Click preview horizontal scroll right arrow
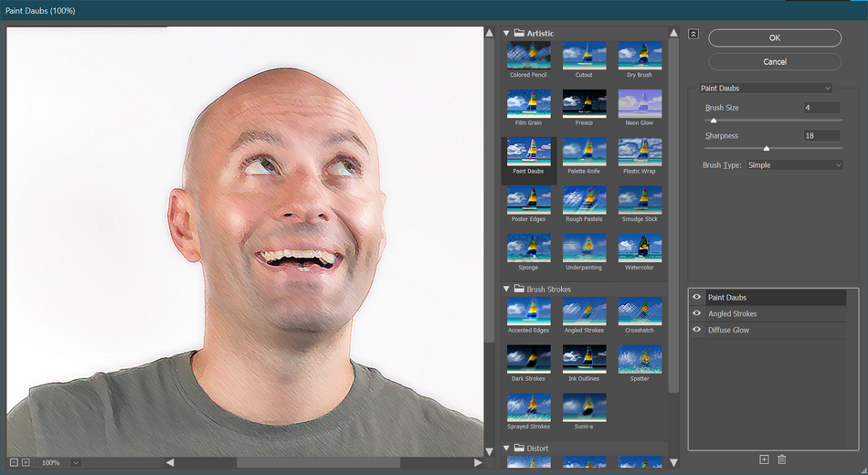 tap(478, 462)
